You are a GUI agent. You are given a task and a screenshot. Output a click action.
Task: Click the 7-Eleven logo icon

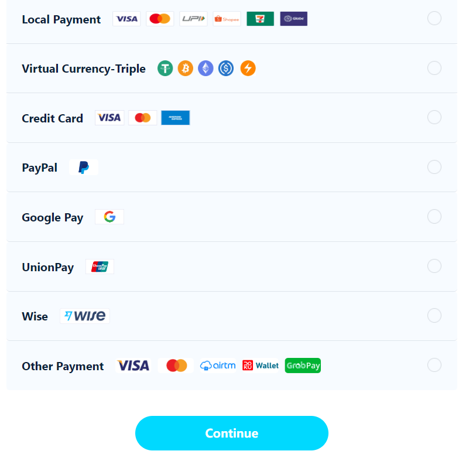260,19
